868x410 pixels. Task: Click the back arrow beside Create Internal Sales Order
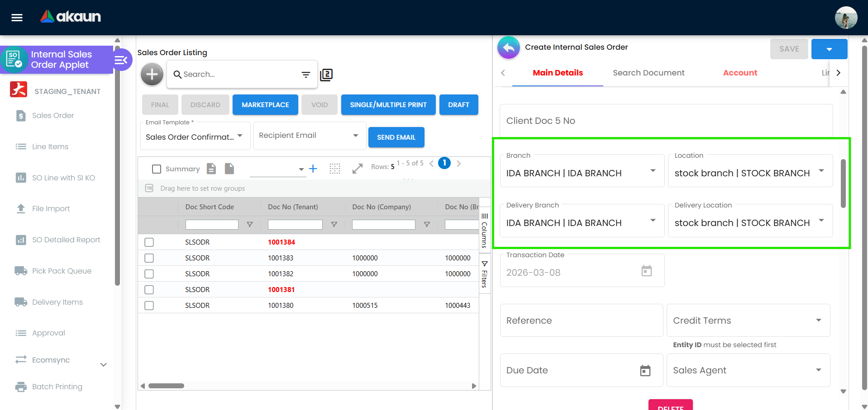pos(509,47)
